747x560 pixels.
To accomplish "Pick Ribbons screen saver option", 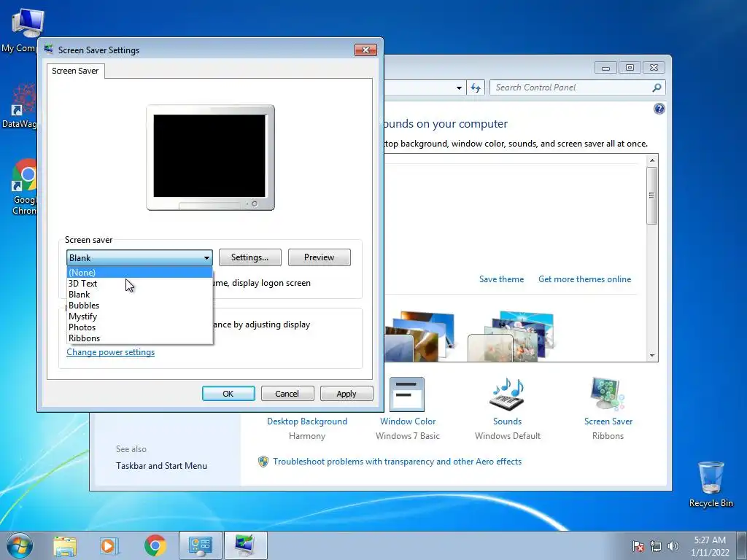I will [139, 338].
